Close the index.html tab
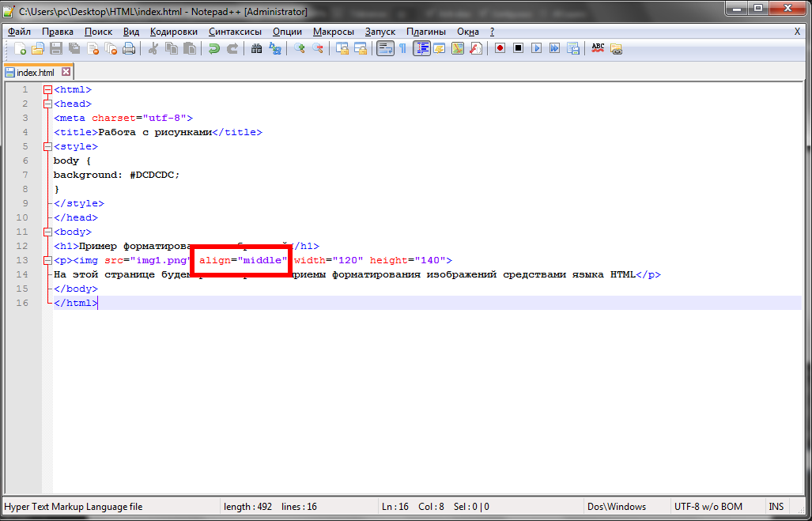 66,72
